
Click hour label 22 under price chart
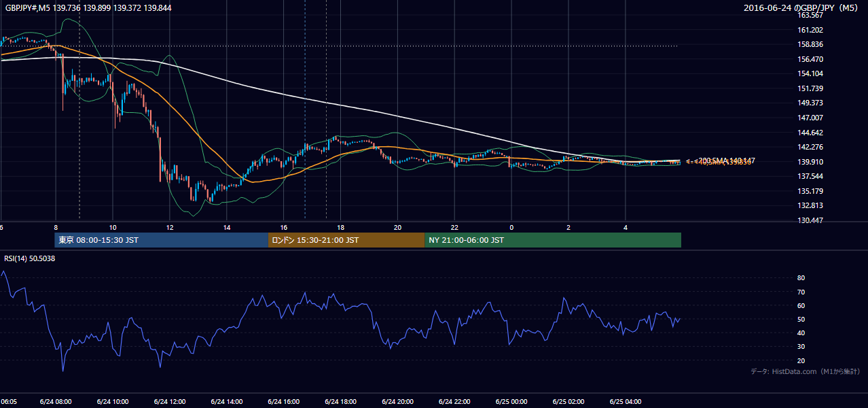455,227
